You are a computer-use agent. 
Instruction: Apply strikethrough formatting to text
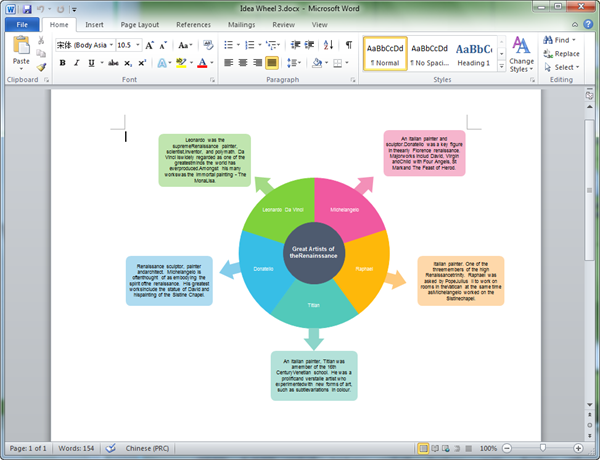tap(113, 63)
